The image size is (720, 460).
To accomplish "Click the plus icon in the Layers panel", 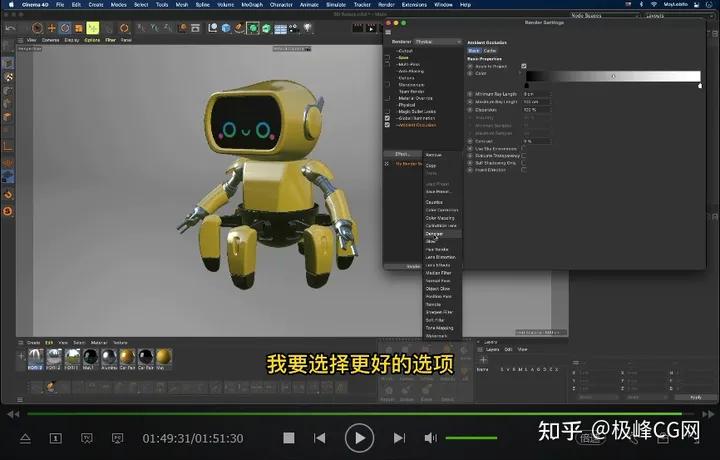I will [483, 359].
